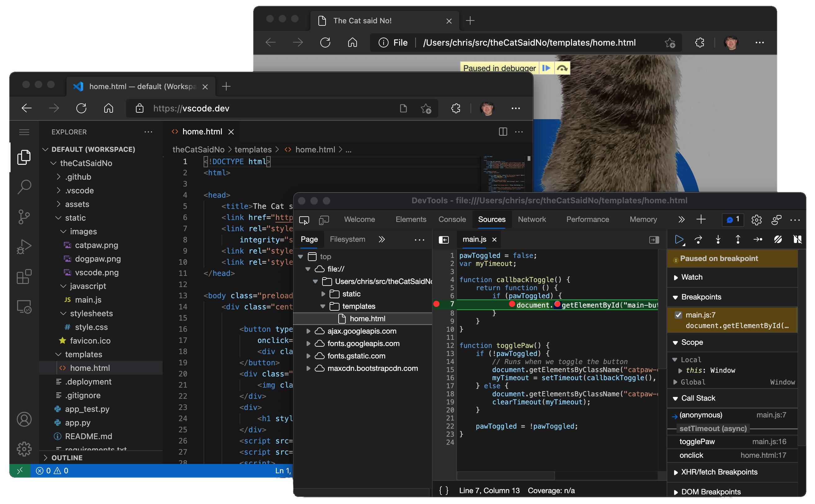The height and width of the screenshot is (504, 815).
Task: Click the Extensions icon in VS Code sidebar
Action: point(23,277)
